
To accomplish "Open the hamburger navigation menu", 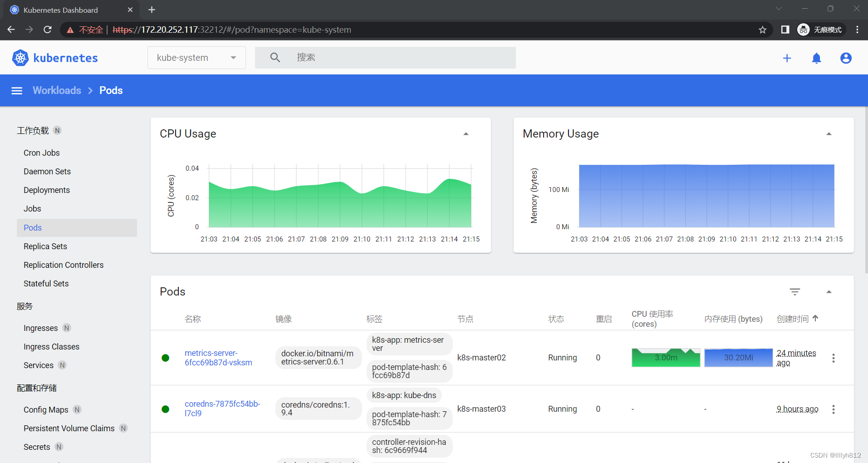I will pos(17,91).
